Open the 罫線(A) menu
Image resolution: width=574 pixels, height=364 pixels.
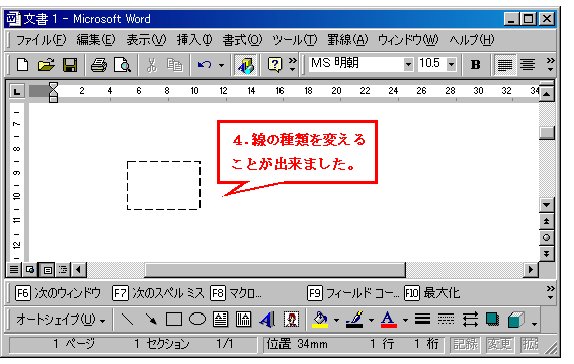pos(348,40)
